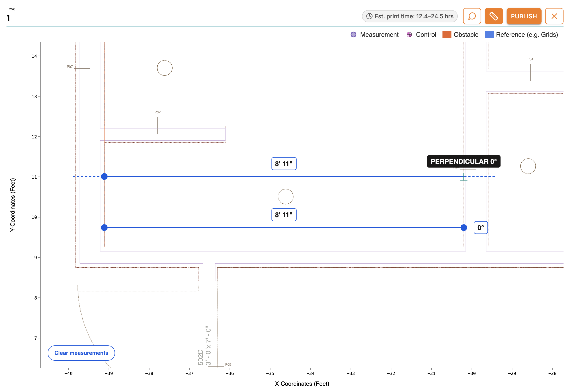Click the perpendicular snap marker

coord(464,177)
